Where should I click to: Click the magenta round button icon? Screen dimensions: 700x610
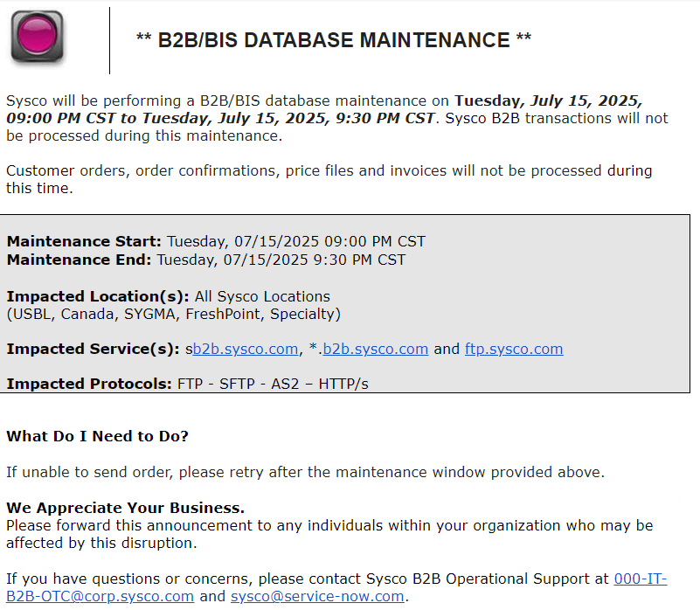(x=37, y=37)
